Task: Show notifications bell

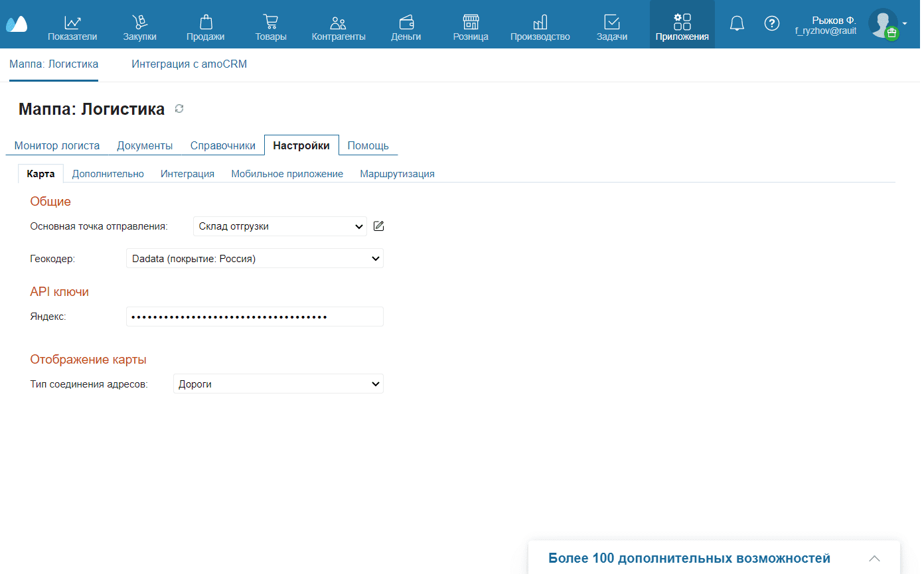Action: (737, 24)
